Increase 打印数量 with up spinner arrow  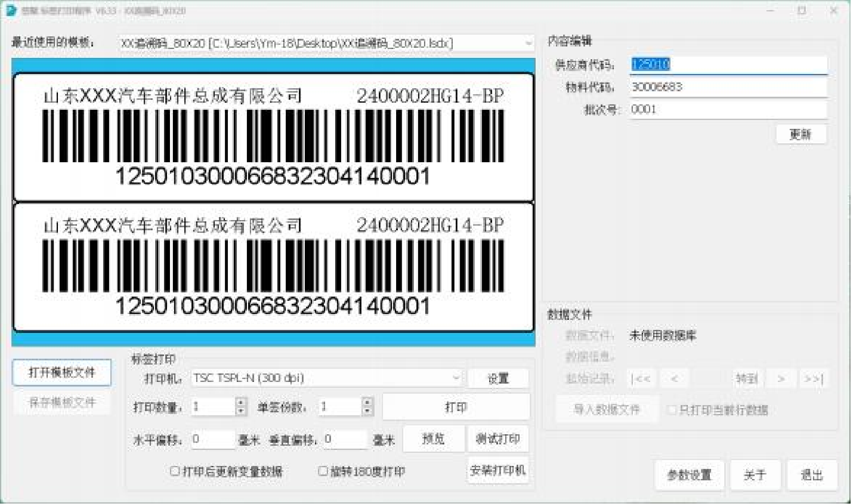pyautogui.click(x=241, y=402)
